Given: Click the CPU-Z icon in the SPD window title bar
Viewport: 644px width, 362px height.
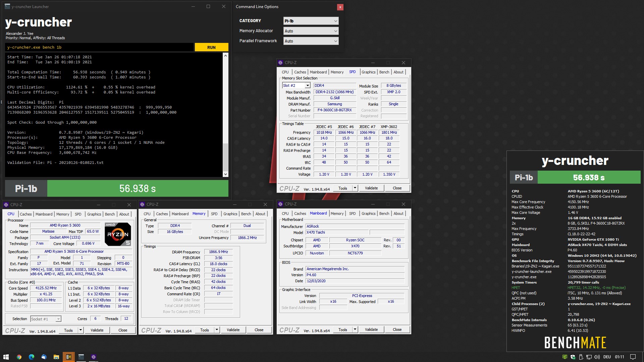Looking at the screenshot, I should click(280, 63).
